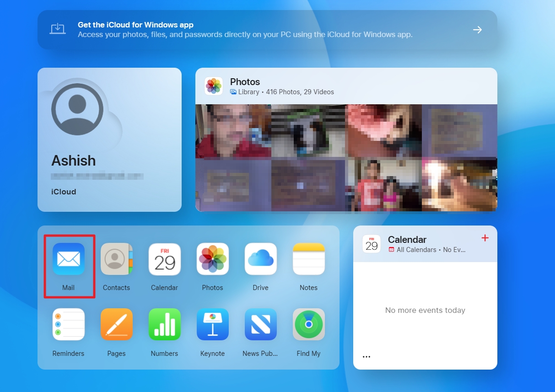Image resolution: width=555 pixels, height=392 pixels.
Task: Launch Photos from the app grid
Action: point(213,259)
